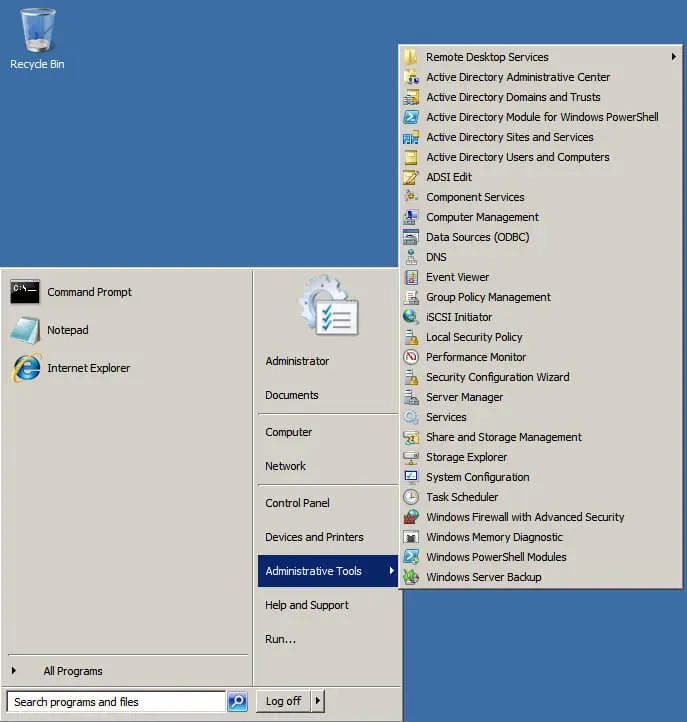Launch Windows PowerShell Modules text entry
The image size is (687, 722).
point(496,557)
